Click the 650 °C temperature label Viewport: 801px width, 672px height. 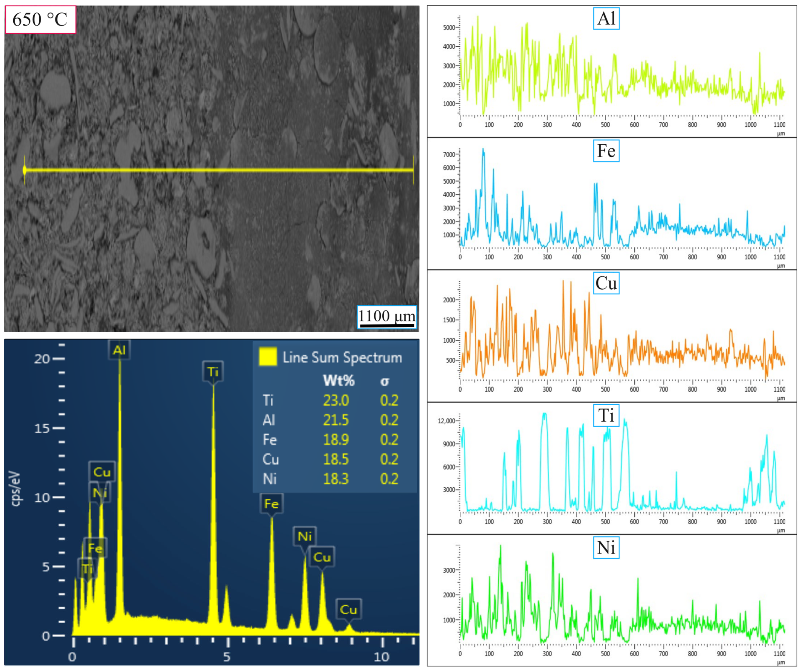tap(40, 20)
